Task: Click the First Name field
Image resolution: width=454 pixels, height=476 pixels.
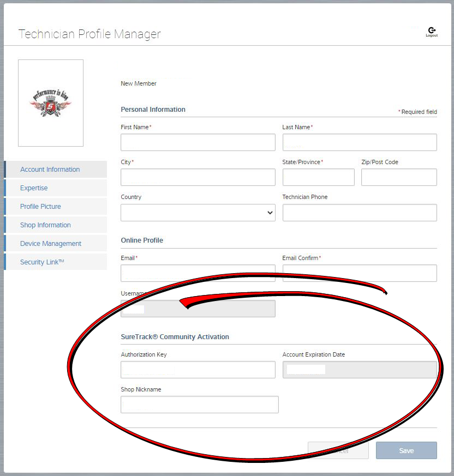Action: click(x=198, y=142)
